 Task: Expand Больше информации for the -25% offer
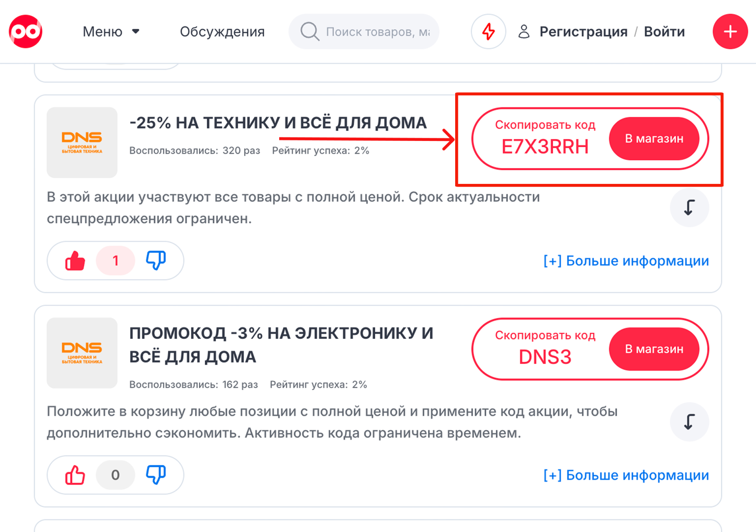[x=626, y=261]
